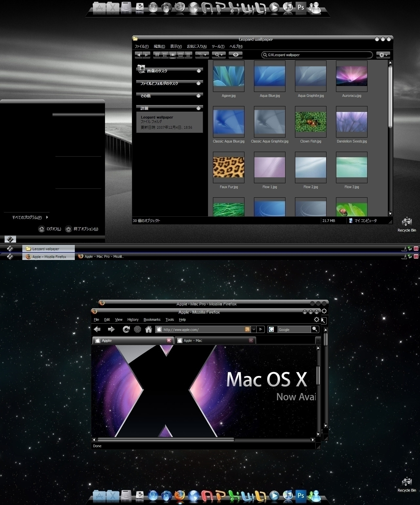The image size is (420, 505).
Task: Click the explorer window vertical scrollbar thumb
Action: coord(390,97)
